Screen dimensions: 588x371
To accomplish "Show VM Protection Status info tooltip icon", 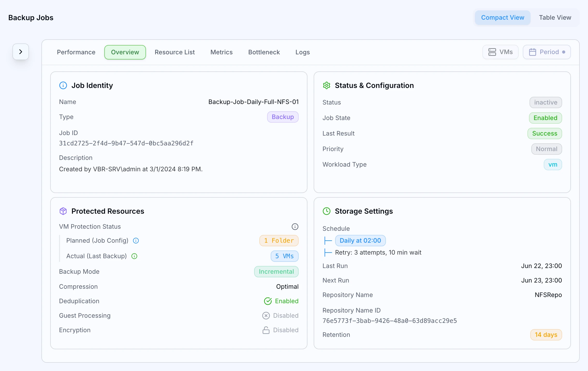I will coord(295,227).
